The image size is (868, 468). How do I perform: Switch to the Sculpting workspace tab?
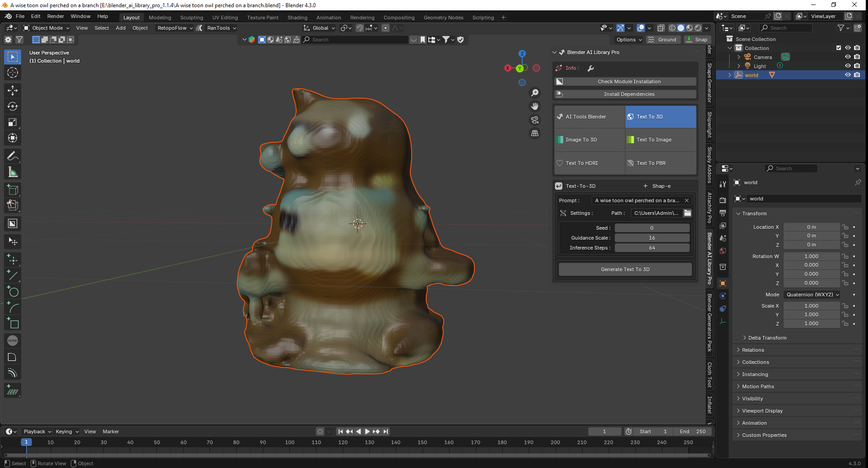(192, 18)
